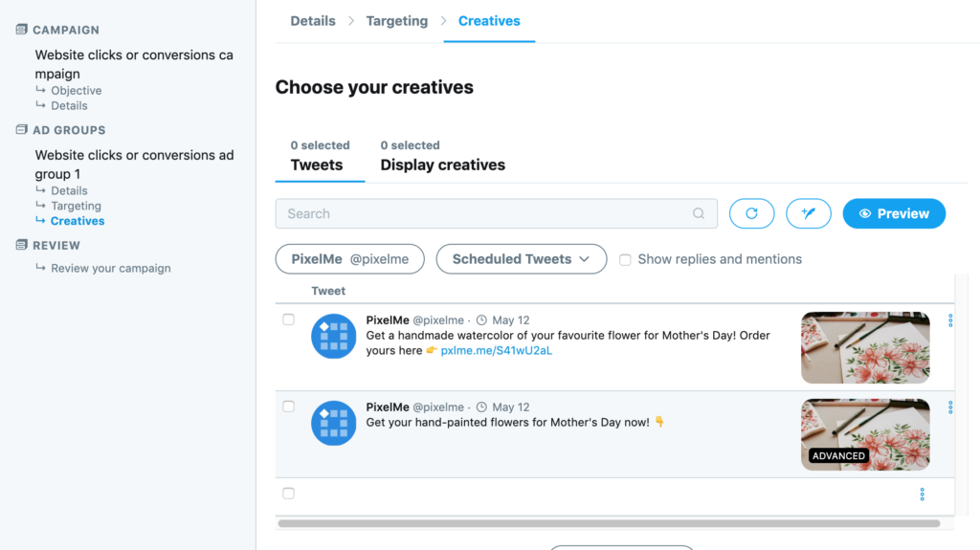Click the horizontal scrollbar under the tweet list
Viewport: 980px width, 550px height.
608,523
